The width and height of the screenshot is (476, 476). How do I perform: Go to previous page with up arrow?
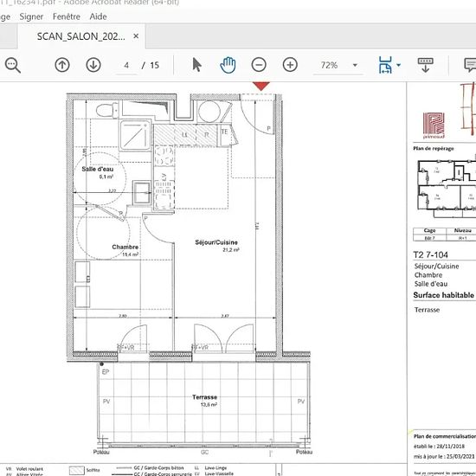click(62, 65)
